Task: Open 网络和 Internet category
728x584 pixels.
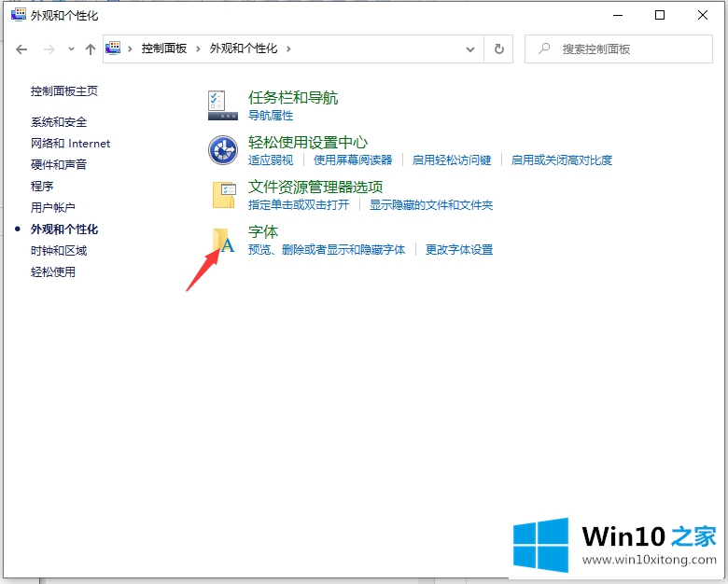Action: (x=71, y=144)
